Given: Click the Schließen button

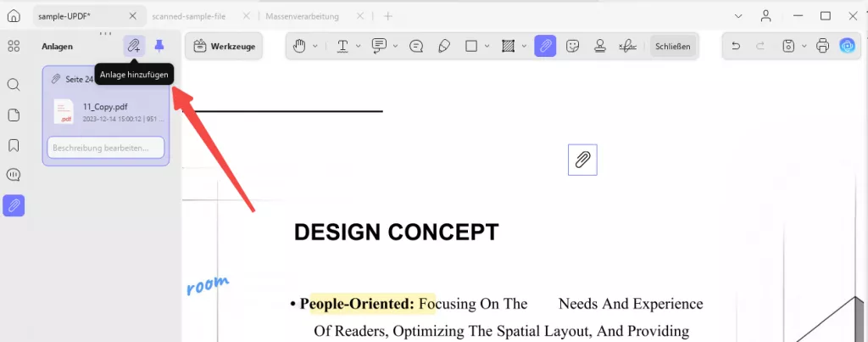Looking at the screenshot, I should click(x=672, y=47).
